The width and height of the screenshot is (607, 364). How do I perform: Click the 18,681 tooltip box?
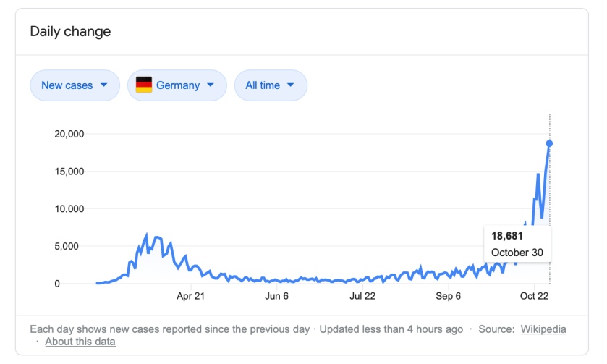point(517,244)
